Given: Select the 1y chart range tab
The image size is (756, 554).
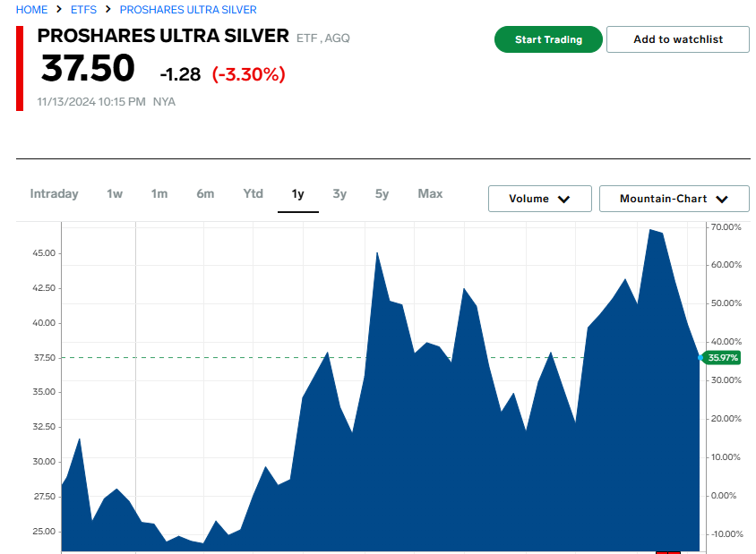Looking at the screenshot, I should click(x=298, y=194).
